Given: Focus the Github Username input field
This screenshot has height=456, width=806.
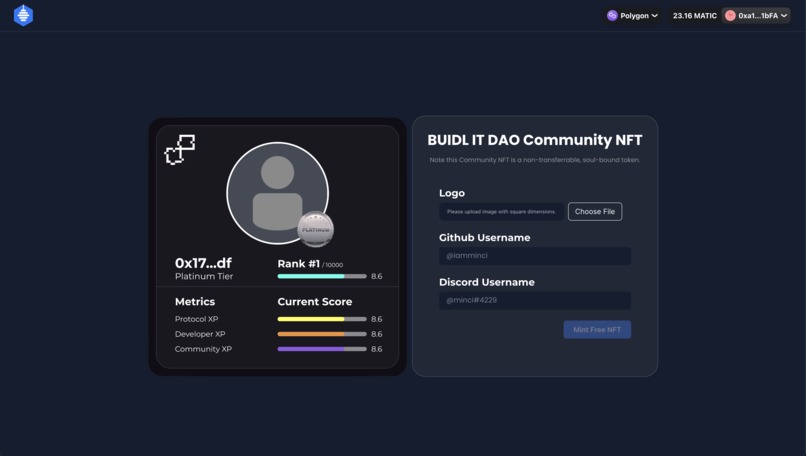Looking at the screenshot, I should [535, 256].
